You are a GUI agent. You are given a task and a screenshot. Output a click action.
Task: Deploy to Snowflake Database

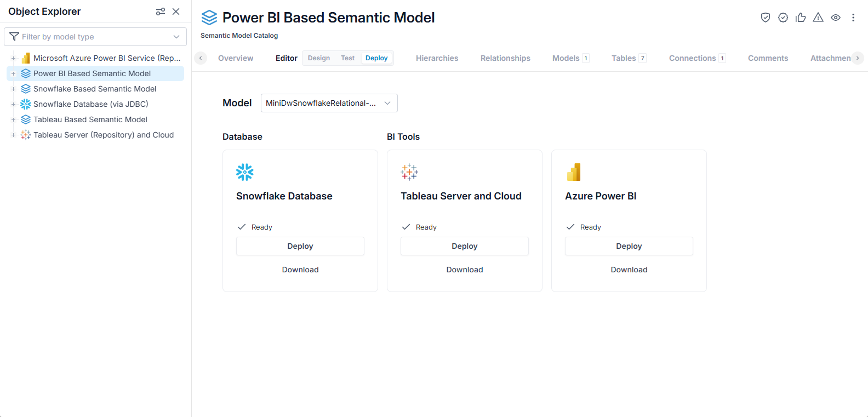pos(300,246)
